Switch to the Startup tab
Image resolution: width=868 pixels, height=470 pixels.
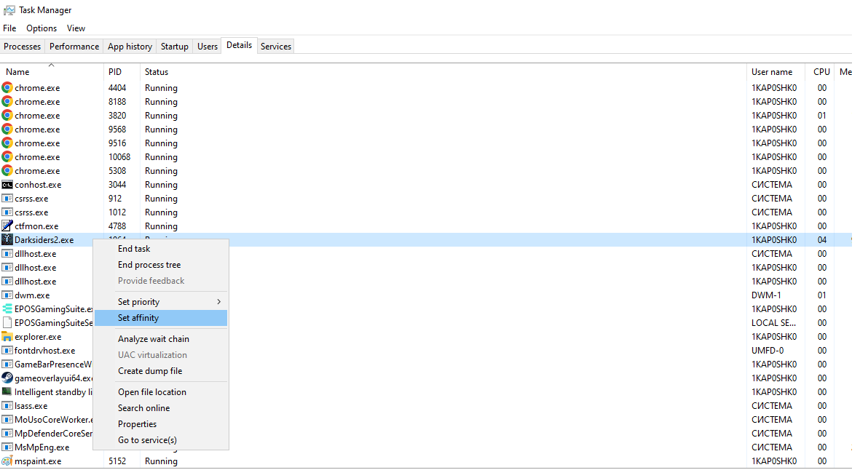click(x=174, y=47)
